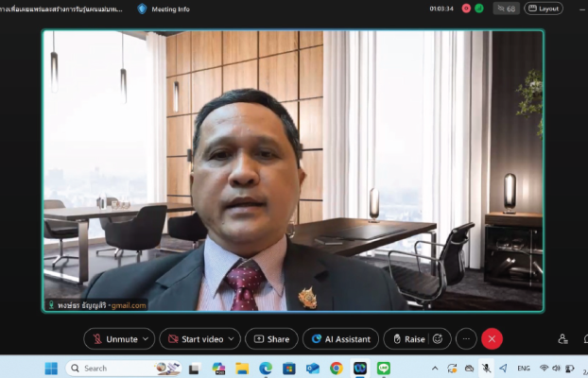Leave the meeting with the red button
Viewport: 588px width, 378px height.
tap(492, 339)
